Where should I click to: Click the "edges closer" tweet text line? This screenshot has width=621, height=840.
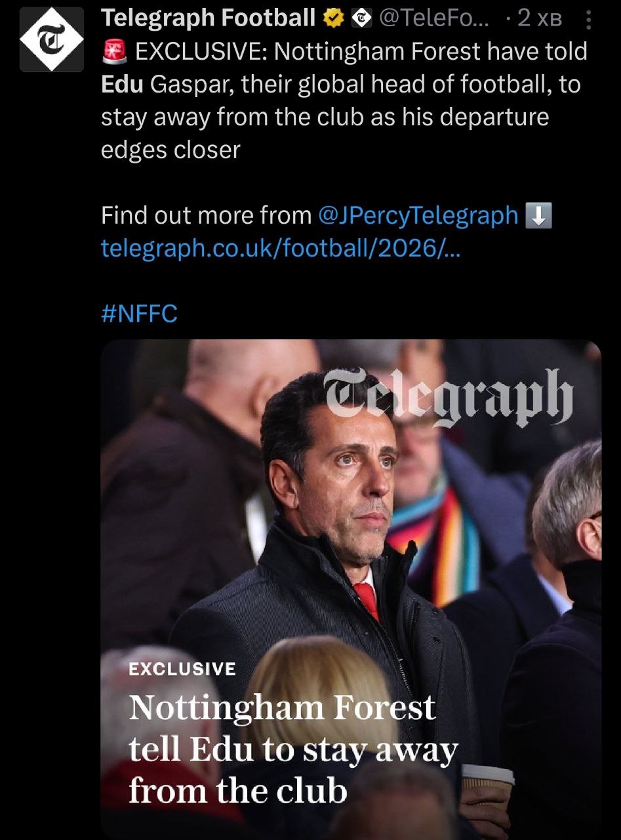tap(170, 150)
